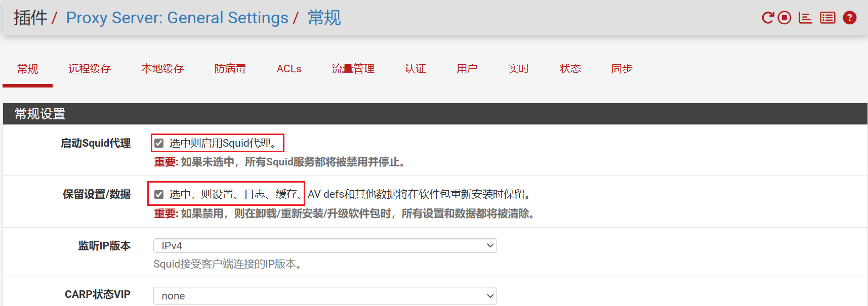Screen dimensions: 868x306
Task: Select the ACLs tab
Action: pos(289,69)
